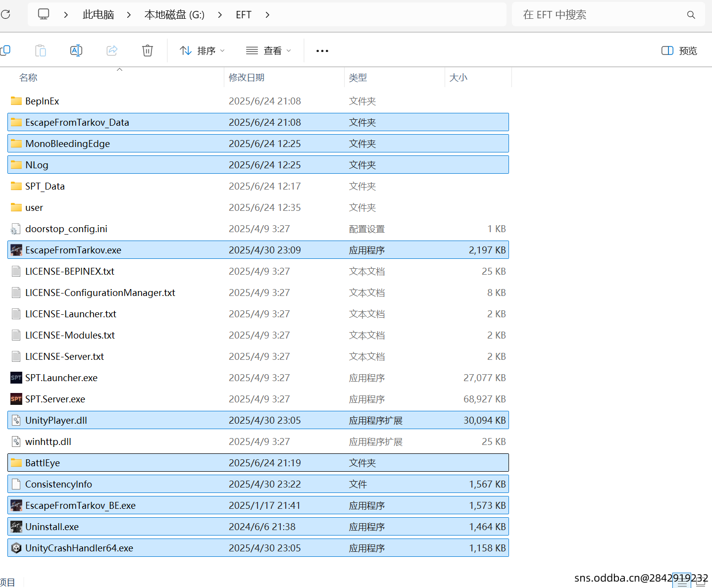Select the winhttp.dll file name
Image resolution: width=712 pixels, height=588 pixels.
click(x=49, y=441)
